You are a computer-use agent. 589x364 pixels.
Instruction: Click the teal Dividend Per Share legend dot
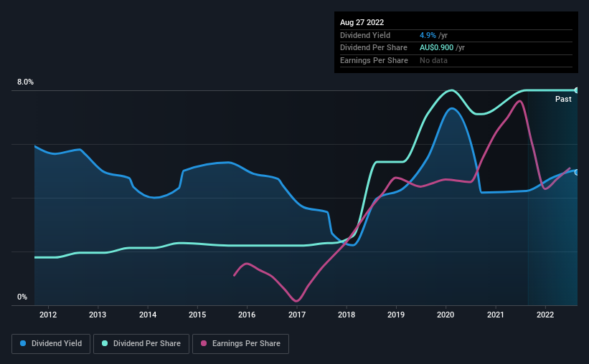105,343
